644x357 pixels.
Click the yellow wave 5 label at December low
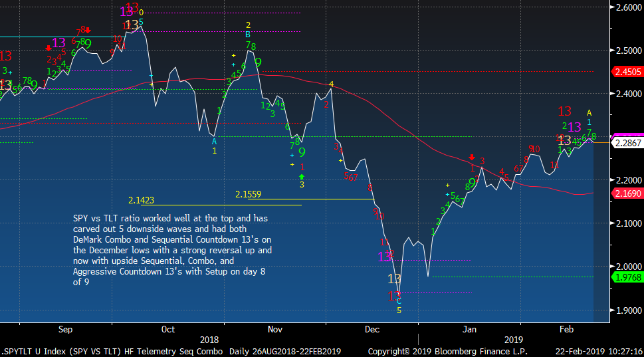[x=399, y=310]
